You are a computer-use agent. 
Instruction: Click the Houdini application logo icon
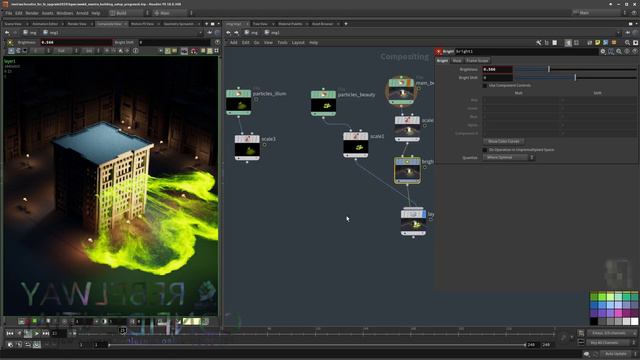click(x=5, y=4)
